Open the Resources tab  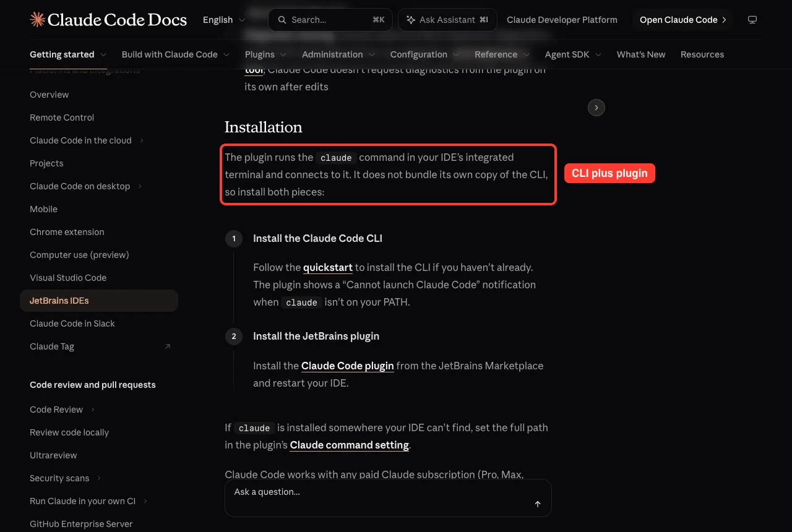pos(702,54)
